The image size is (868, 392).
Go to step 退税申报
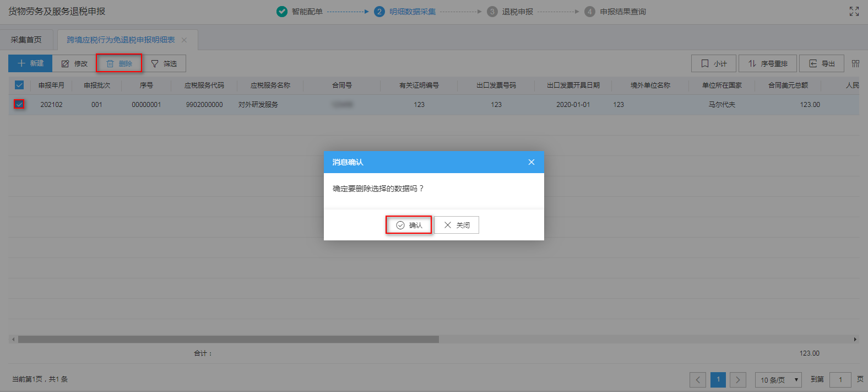(x=510, y=12)
